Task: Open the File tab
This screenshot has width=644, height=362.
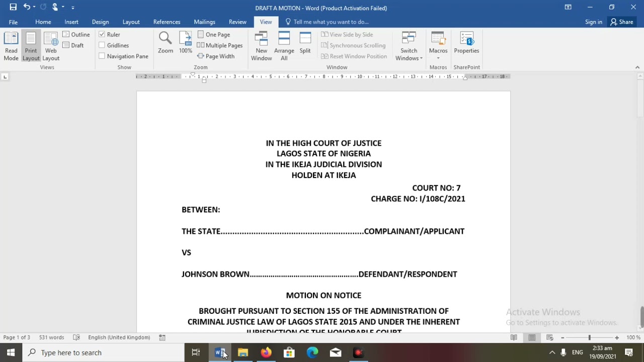Action: 13,22
